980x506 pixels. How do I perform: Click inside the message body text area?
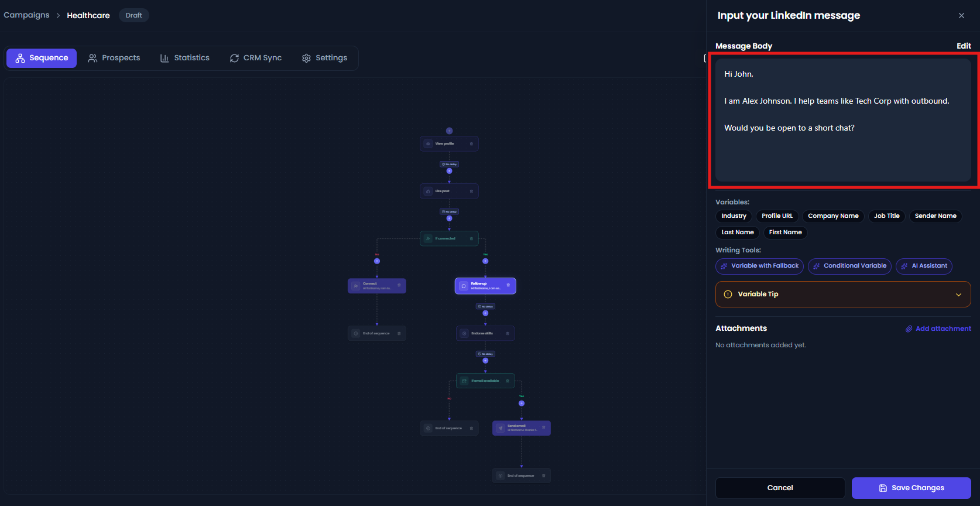click(843, 120)
